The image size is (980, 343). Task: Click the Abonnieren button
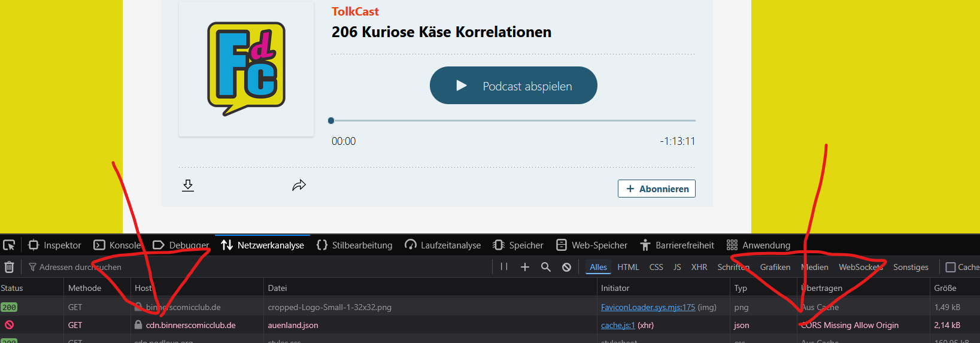click(656, 189)
